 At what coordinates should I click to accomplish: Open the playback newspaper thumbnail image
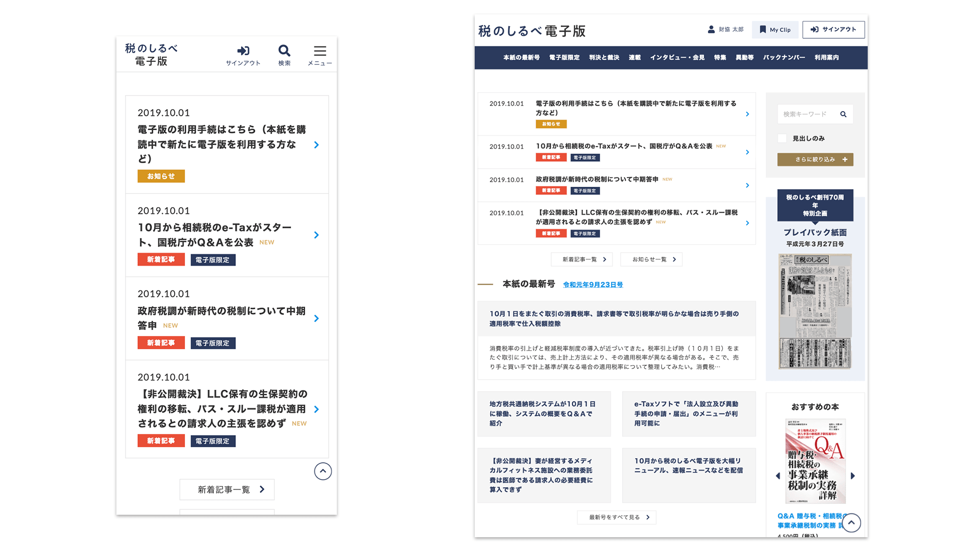point(815,311)
